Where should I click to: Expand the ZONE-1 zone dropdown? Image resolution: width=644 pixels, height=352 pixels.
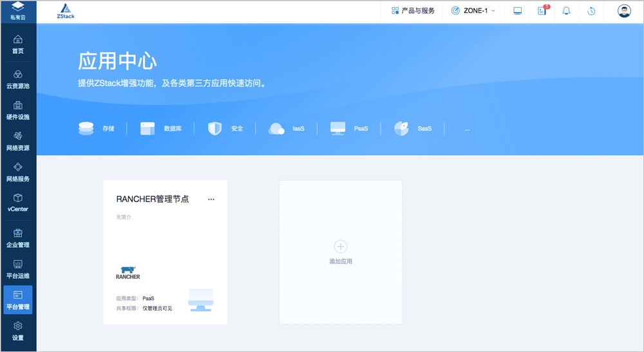pos(473,11)
